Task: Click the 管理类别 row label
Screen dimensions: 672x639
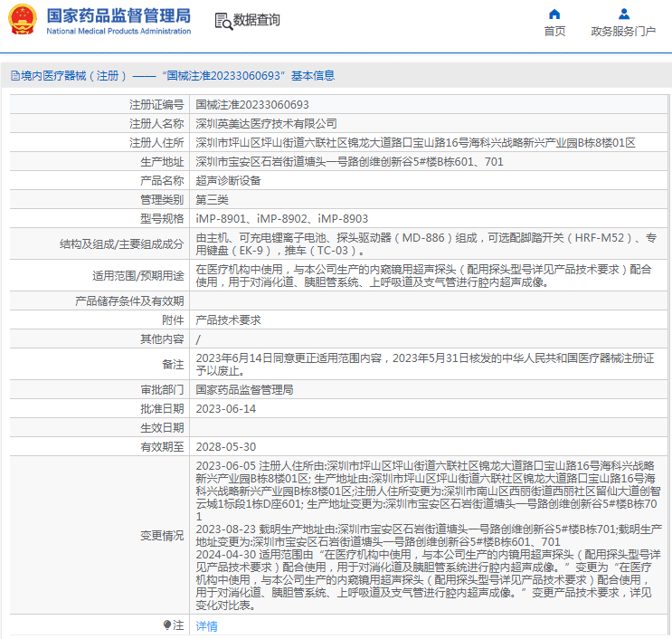Action: tap(162, 200)
